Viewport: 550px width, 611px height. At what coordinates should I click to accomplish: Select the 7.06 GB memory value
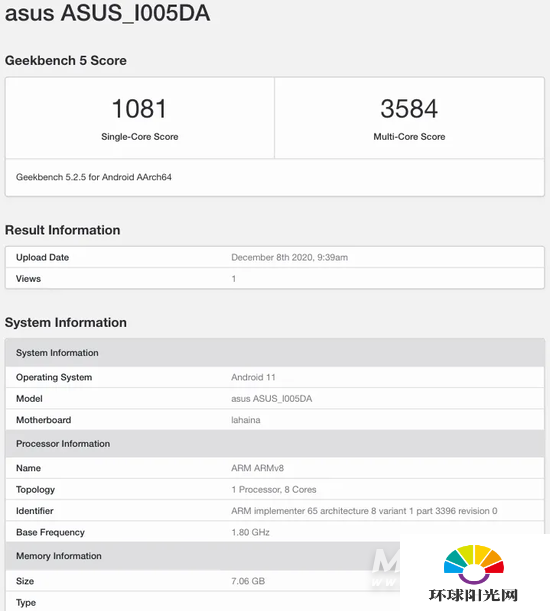[248, 581]
